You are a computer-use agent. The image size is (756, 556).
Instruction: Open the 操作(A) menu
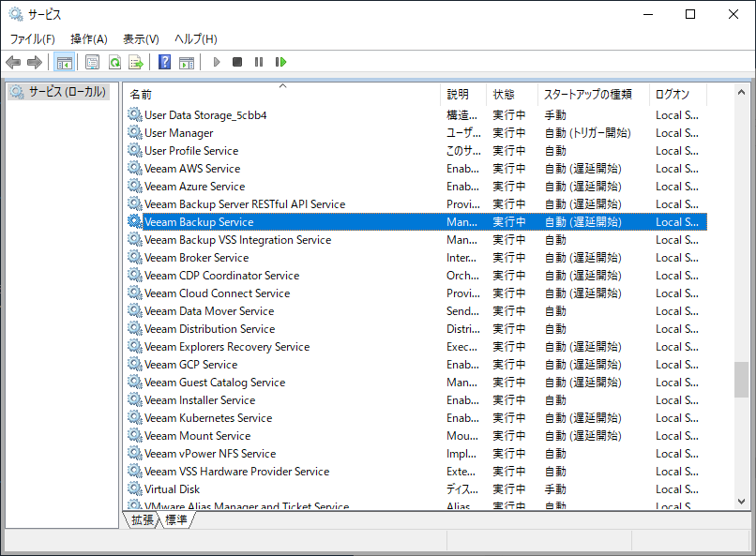(89, 39)
